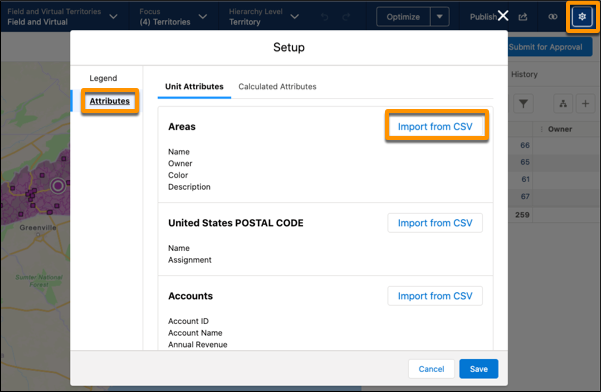601x392 pixels.
Task: Open the filter funnel icon
Action: tap(523, 103)
